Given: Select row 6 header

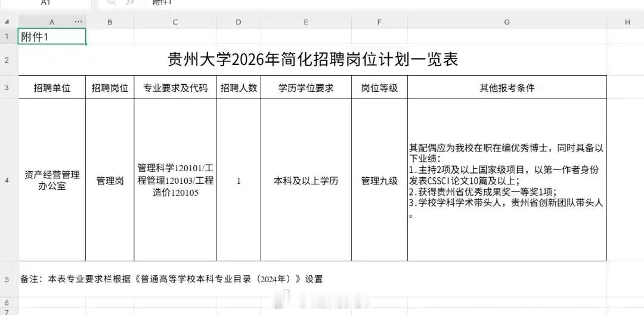Looking at the screenshot, I should (7, 302).
